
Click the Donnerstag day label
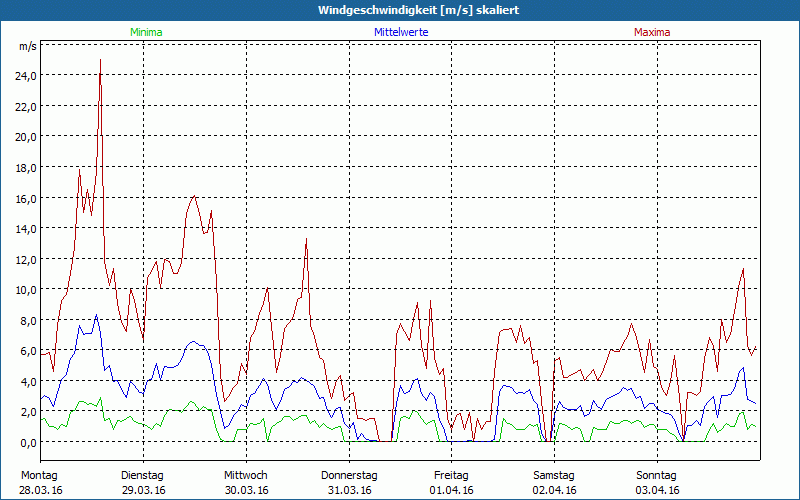click(x=349, y=476)
